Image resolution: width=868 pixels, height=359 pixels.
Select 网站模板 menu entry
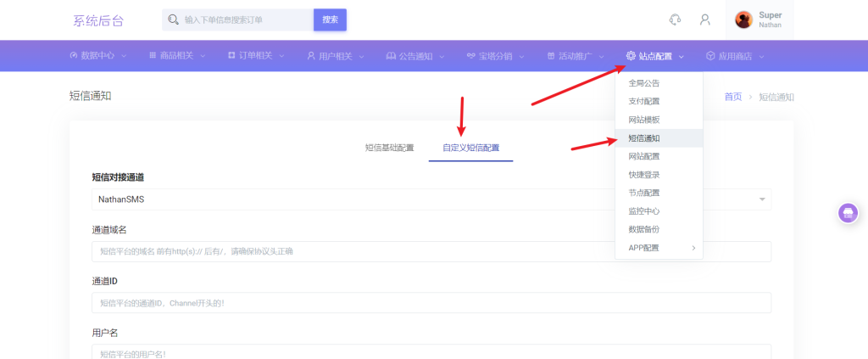(659, 120)
